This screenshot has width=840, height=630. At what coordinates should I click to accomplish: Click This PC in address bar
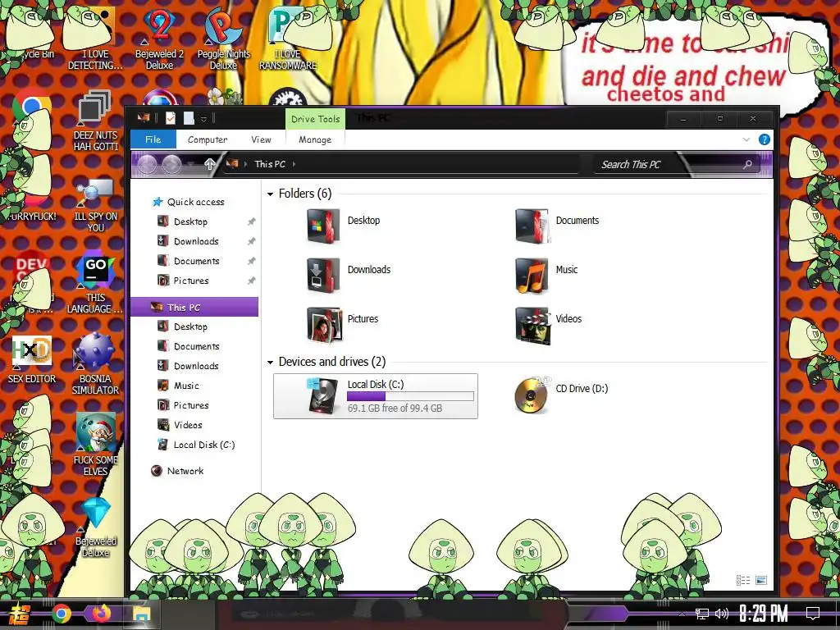point(269,164)
